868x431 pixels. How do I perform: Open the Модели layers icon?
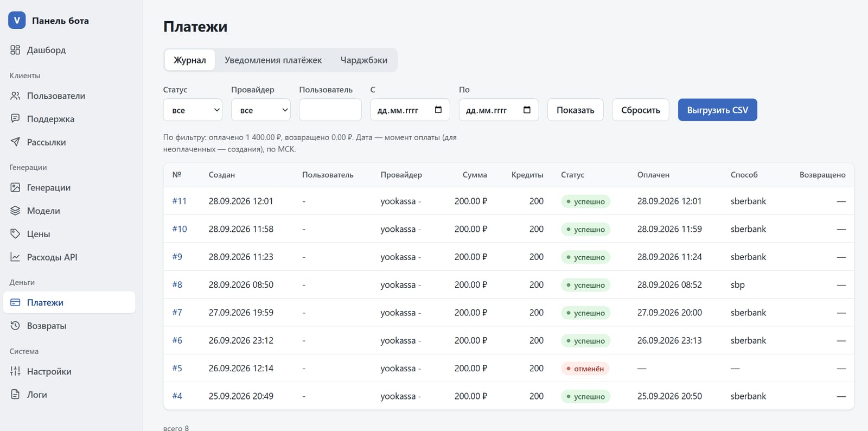tap(15, 211)
